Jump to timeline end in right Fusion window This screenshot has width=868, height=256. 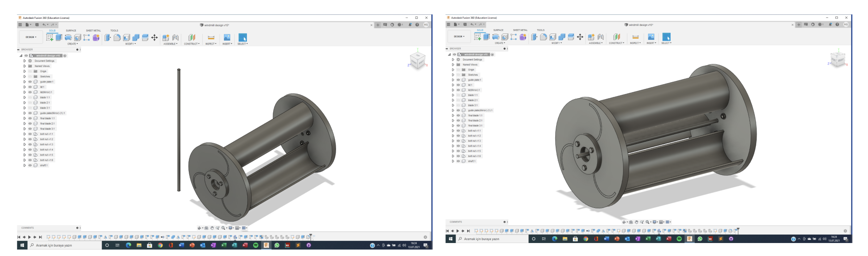pos(468,231)
